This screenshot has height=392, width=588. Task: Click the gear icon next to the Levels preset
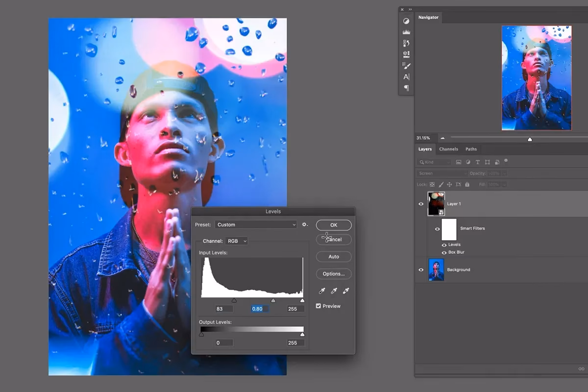tap(305, 224)
